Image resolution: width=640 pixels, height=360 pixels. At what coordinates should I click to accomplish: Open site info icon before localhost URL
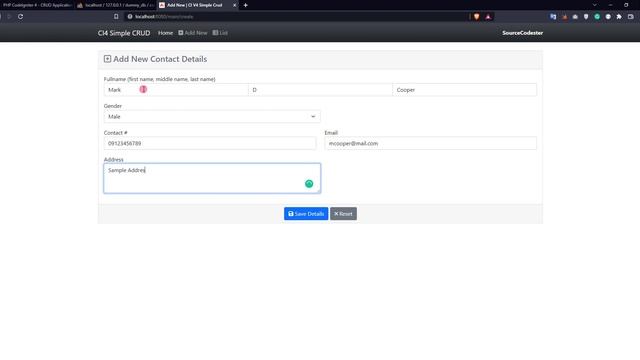tap(130, 17)
